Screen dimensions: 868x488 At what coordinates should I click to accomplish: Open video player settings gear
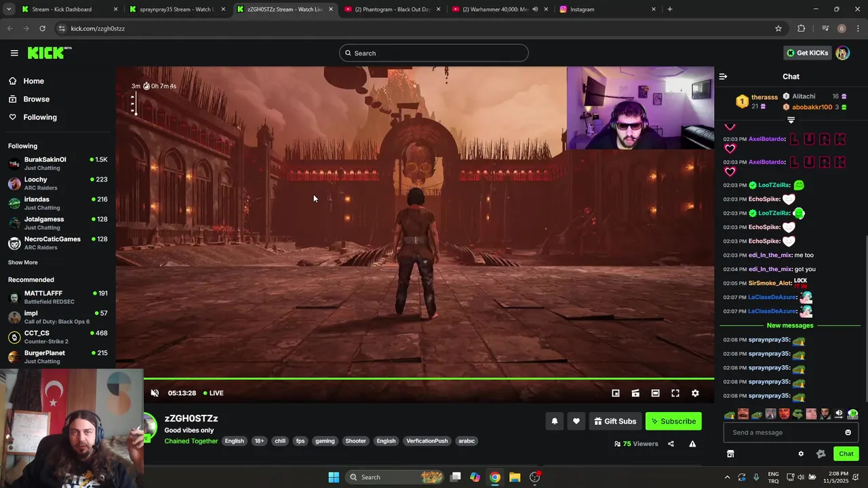click(x=695, y=393)
